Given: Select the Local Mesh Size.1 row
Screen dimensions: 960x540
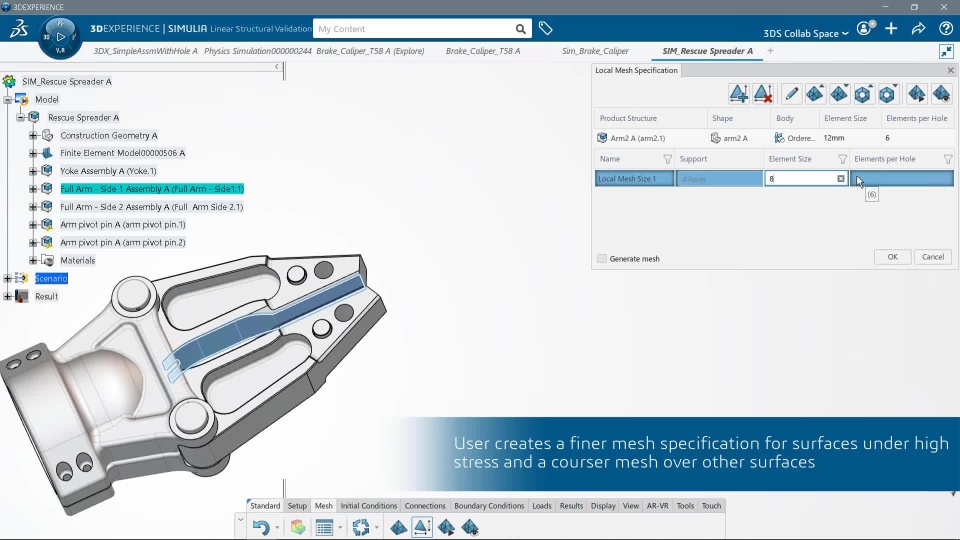Looking at the screenshot, I should (x=774, y=179).
